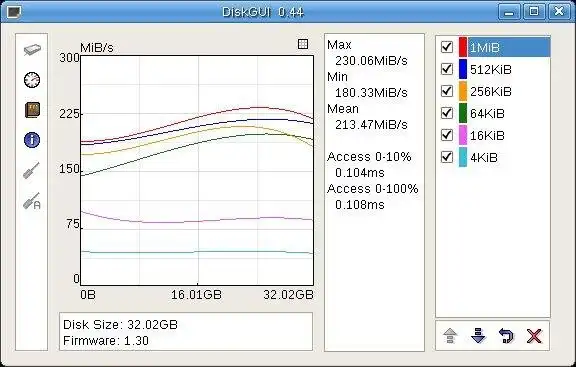Click the Firmware: 1.30 text

point(106,341)
